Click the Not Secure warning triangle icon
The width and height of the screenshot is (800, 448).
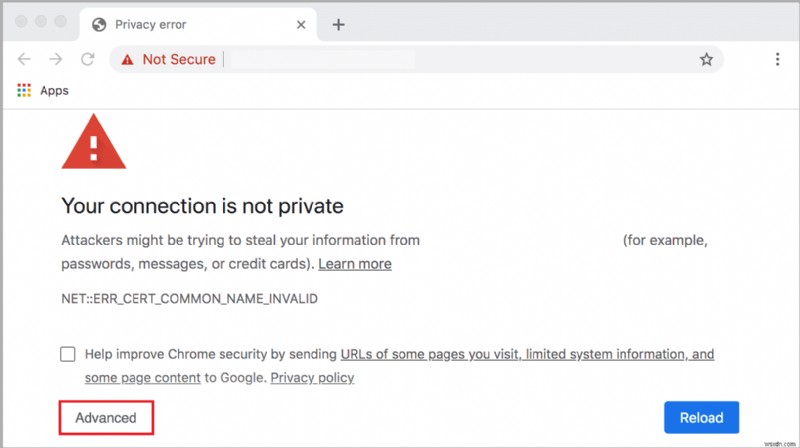pos(127,60)
